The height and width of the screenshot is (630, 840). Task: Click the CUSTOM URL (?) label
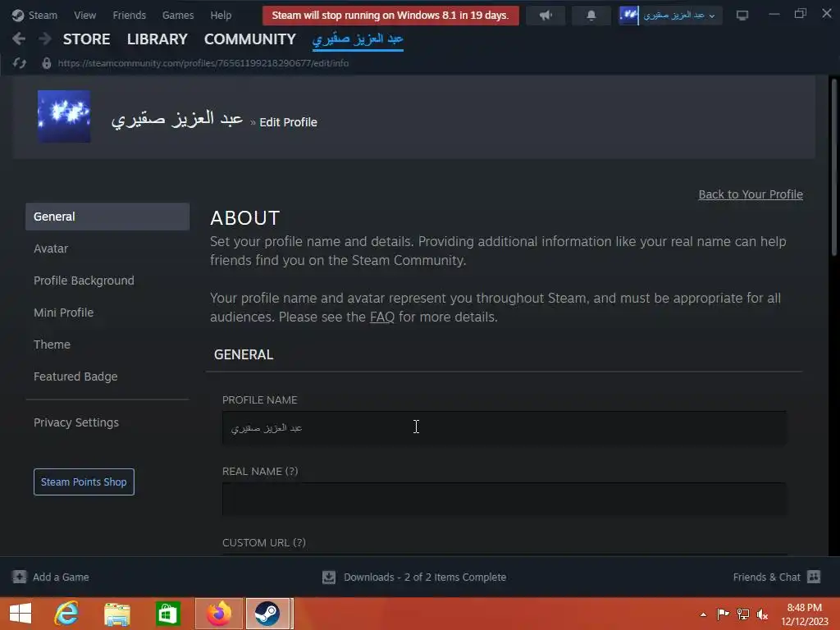click(264, 543)
